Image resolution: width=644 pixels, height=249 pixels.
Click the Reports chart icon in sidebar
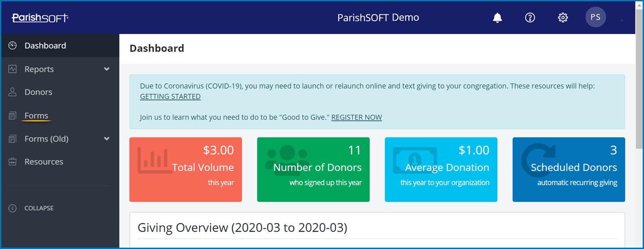click(13, 69)
